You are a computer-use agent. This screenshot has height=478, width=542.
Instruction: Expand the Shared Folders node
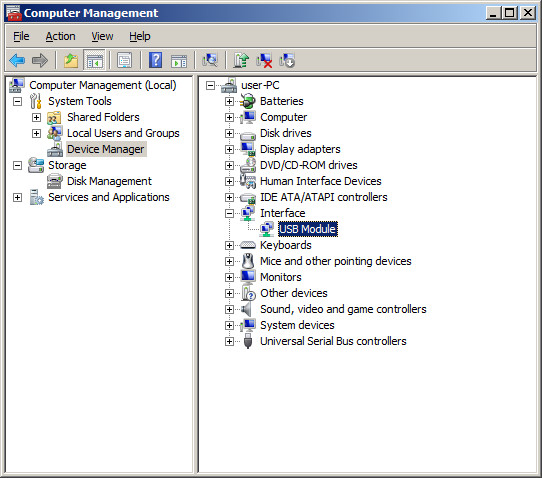pyautogui.click(x=36, y=118)
